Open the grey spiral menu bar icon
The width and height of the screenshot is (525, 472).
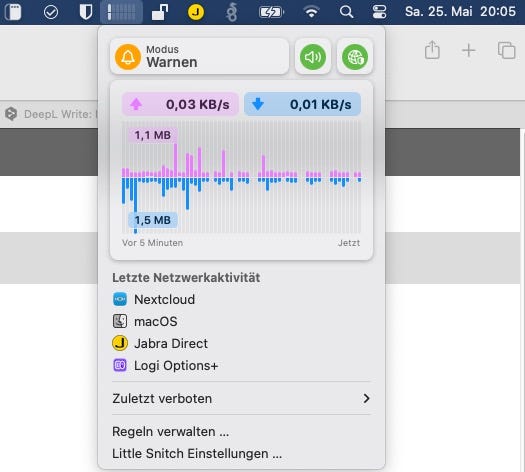coord(232,13)
